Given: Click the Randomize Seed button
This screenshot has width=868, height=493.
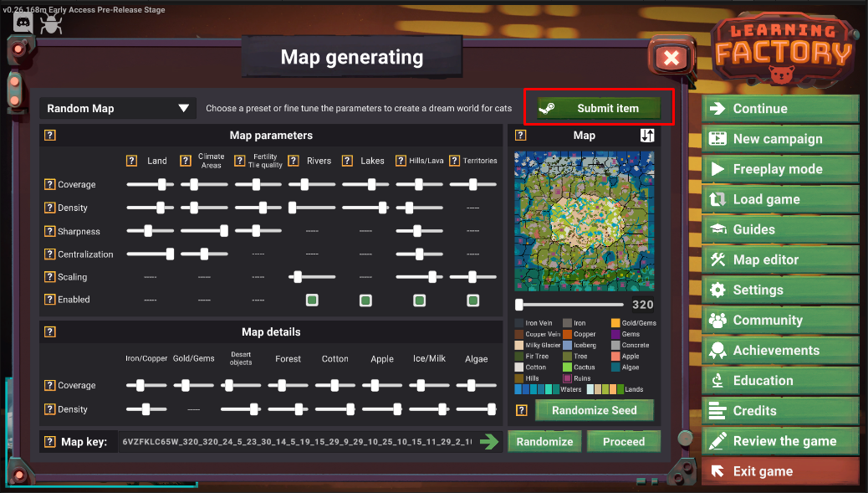Looking at the screenshot, I should tap(594, 410).
